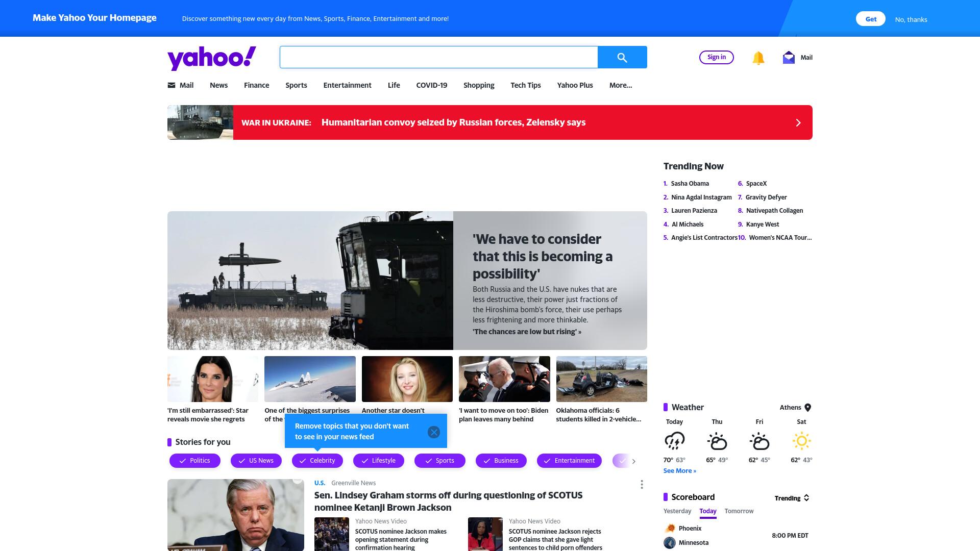Open Ukraine tank banner thumbnail
Viewport: 980px width, 551px height.
(x=200, y=122)
